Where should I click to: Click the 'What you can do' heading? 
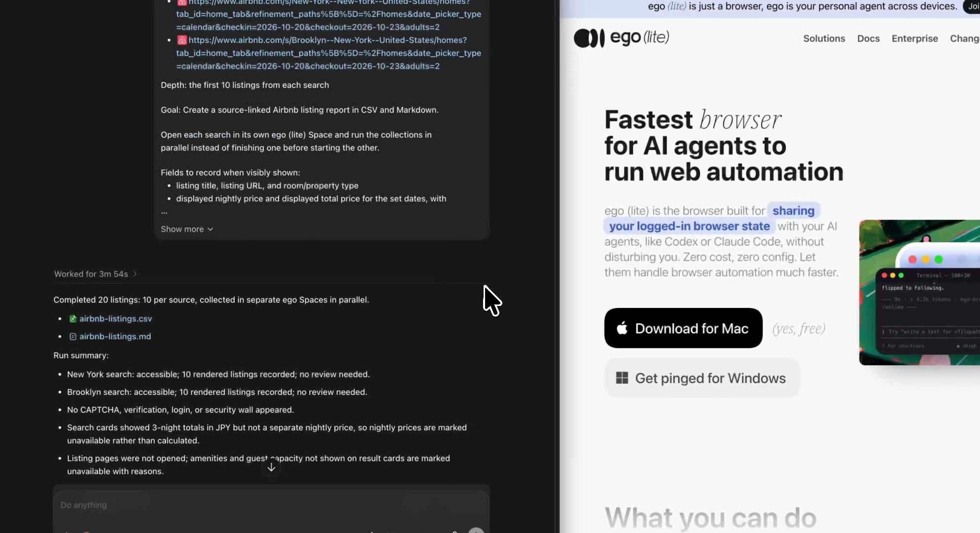(710, 517)
